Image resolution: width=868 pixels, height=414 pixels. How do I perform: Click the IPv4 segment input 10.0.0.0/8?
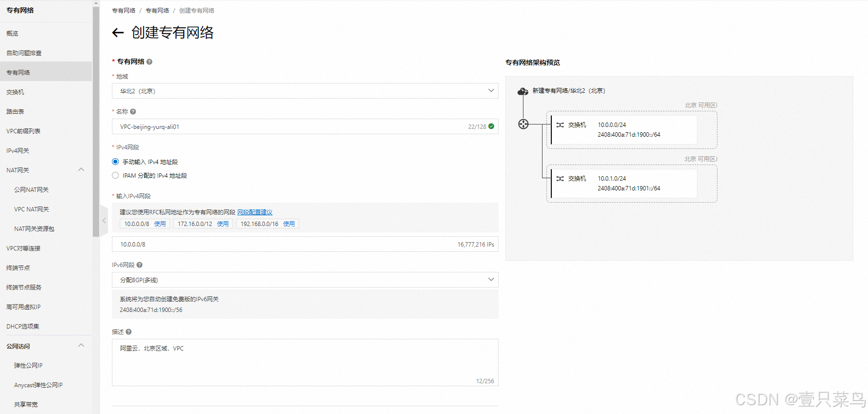coord(305,244)
